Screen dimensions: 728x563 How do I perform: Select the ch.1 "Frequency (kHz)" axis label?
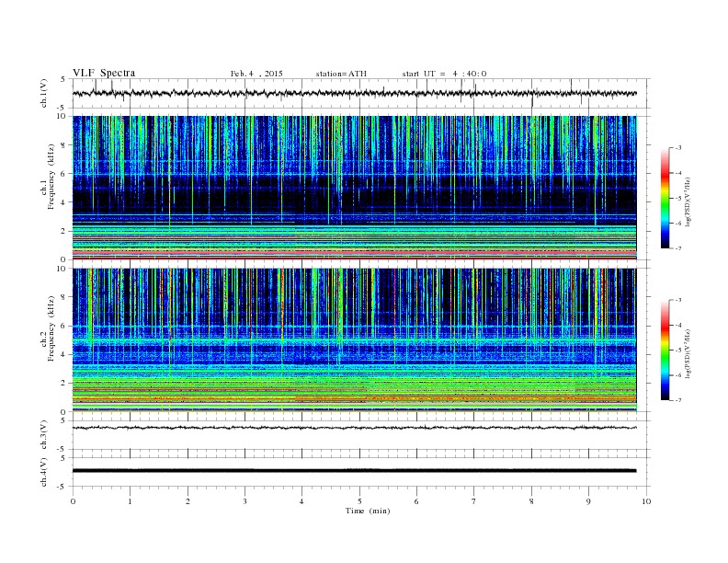pyautogui.click(x=51, y=176)
